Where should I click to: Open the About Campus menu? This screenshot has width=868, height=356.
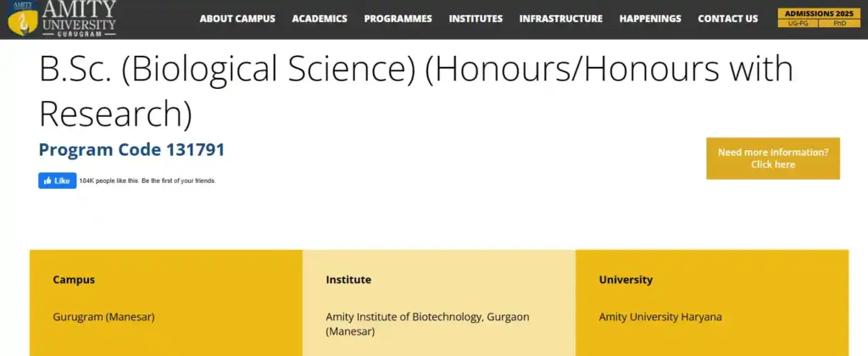(x=237, y=19)
